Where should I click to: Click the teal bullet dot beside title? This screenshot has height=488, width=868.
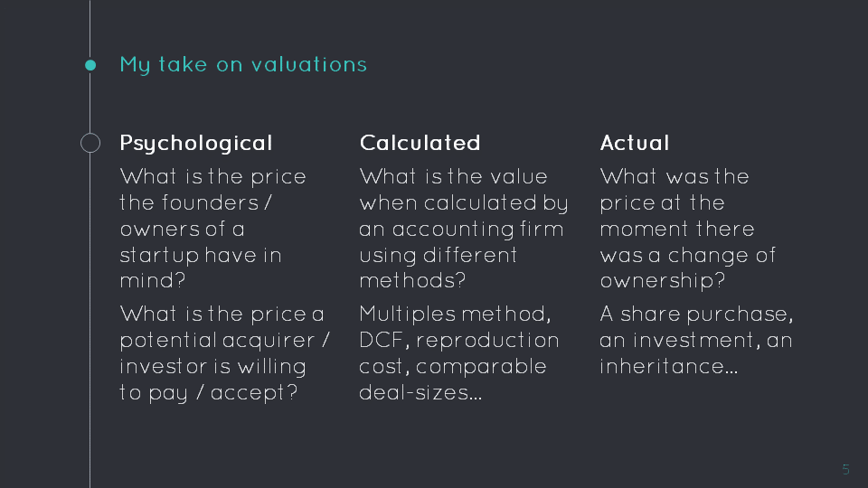coord(90,65)
